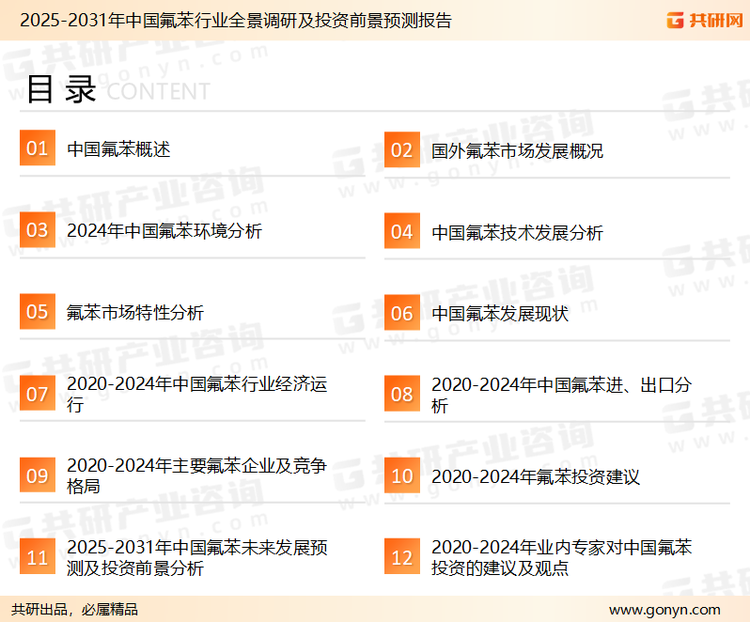Click the gray CONTENT heading text
Screen dimensions: 750x622
158,91
